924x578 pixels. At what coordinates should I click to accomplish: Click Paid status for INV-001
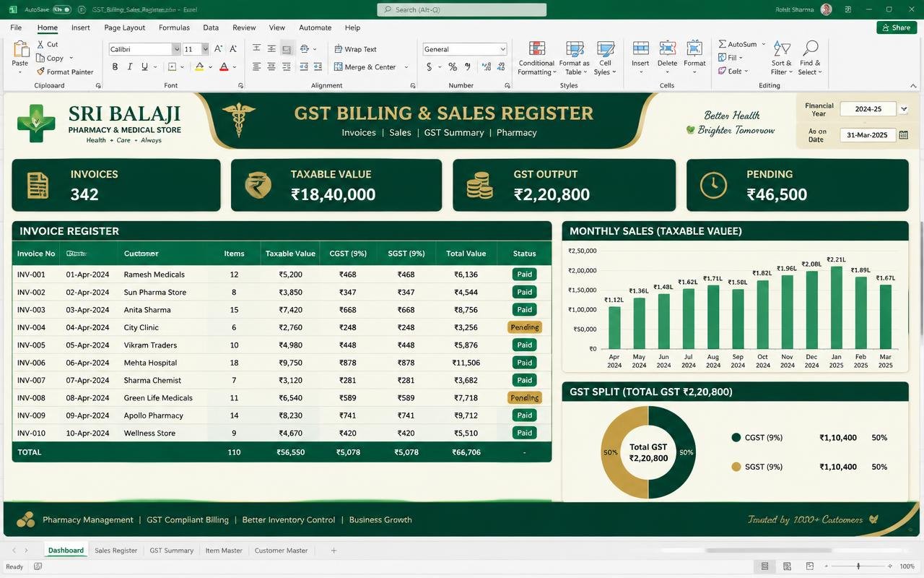tap(524, 275)
